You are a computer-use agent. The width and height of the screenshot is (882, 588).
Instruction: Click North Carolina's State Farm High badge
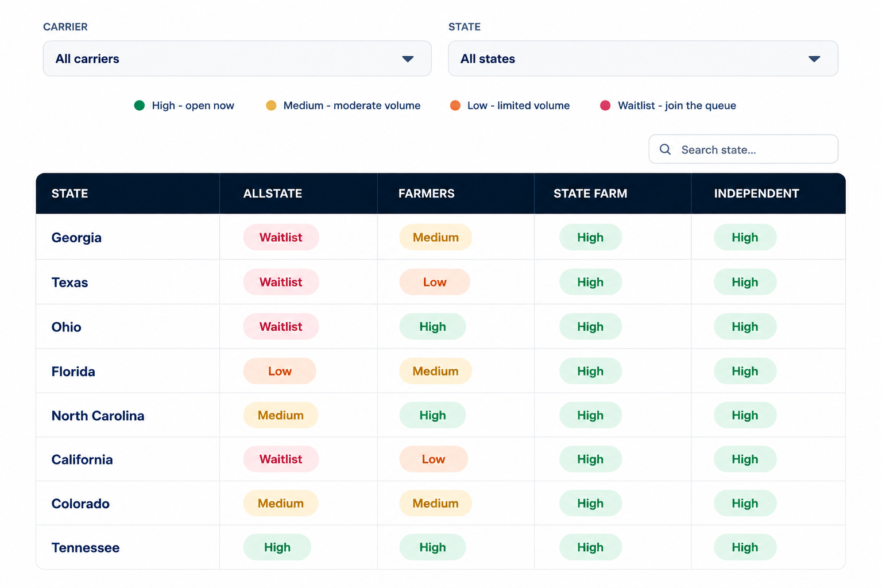[x=590, y=415]
